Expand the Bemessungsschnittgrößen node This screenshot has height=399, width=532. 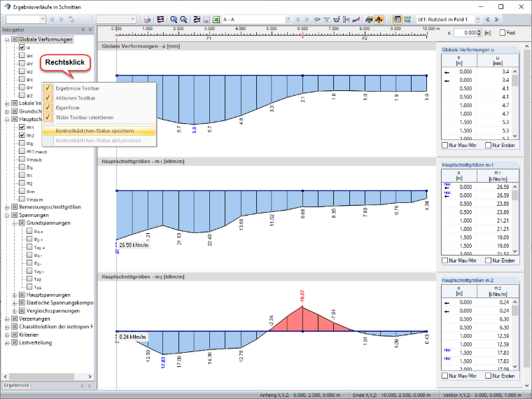pyautogui.click(x=7, y=207)
